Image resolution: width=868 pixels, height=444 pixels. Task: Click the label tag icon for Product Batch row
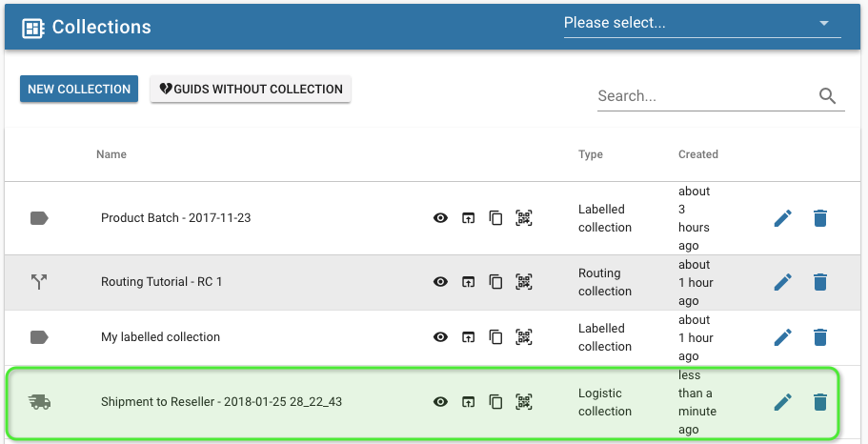click(x=39, y=218)
